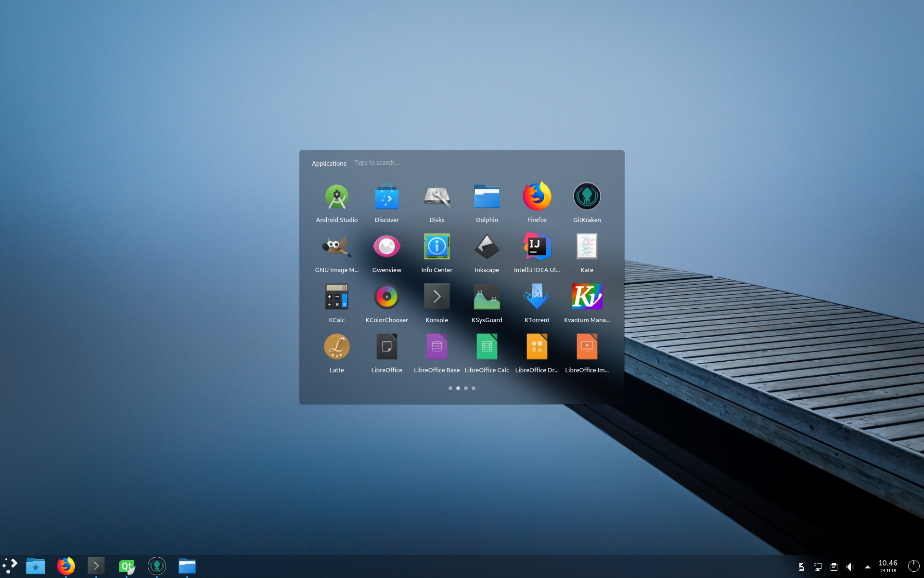Select the Applications category label

(329, 163)
